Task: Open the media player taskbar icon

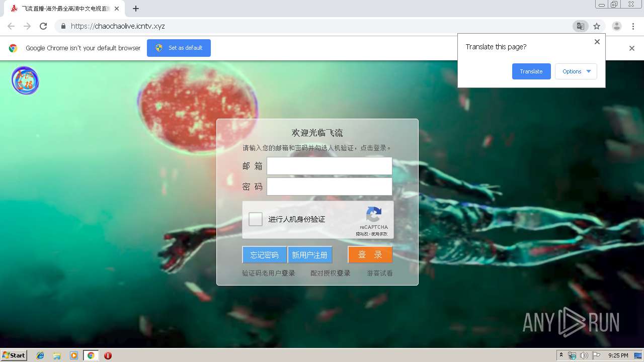Action: (x=74, y=355)
